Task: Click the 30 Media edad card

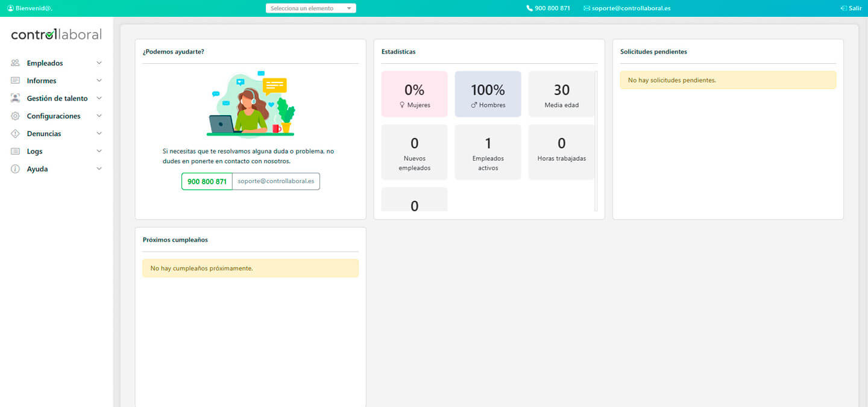Action: [561, 94]
